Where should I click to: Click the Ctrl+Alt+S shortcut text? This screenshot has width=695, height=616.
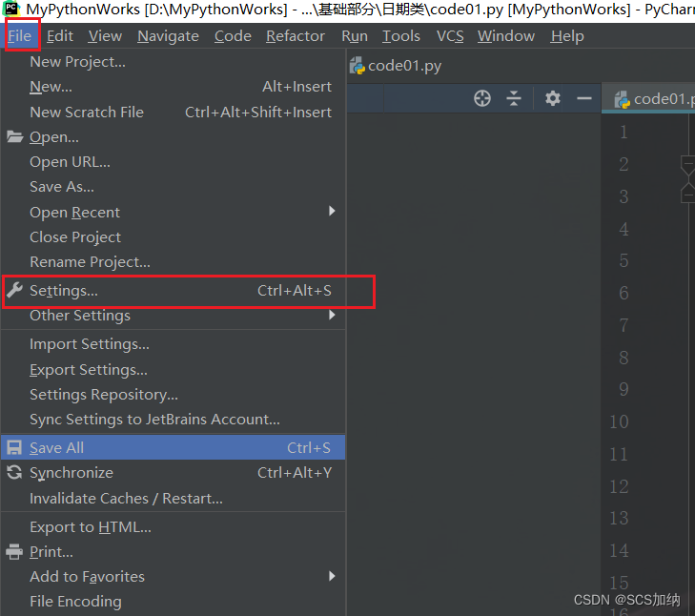click(x=295, y=291)
